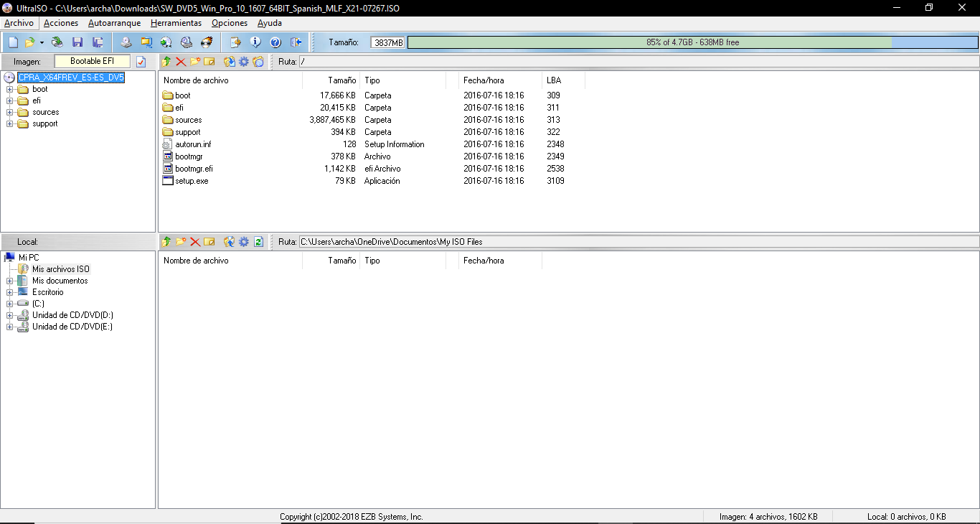Click the rename icon in Imagen toolbar
The image size is (980, 524).
click(x=209, y=62)
